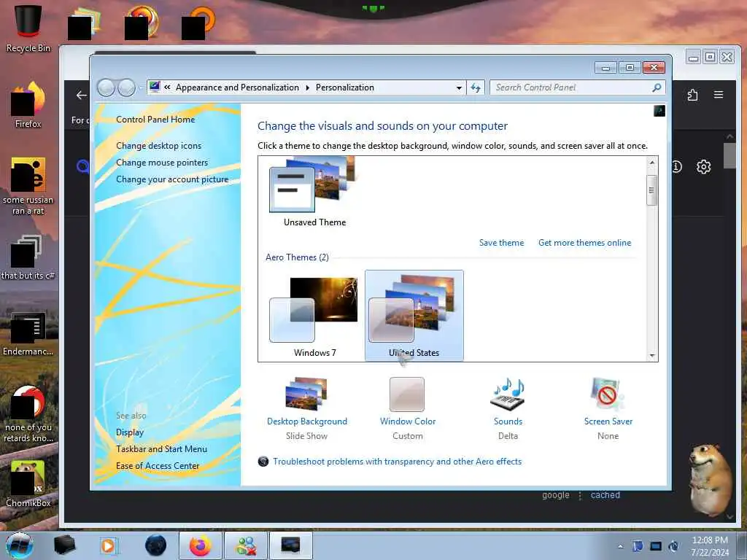Click the theme list scroll-down arrow
Image resolution: width=747 pixels, height=560 pixels.
652,355
